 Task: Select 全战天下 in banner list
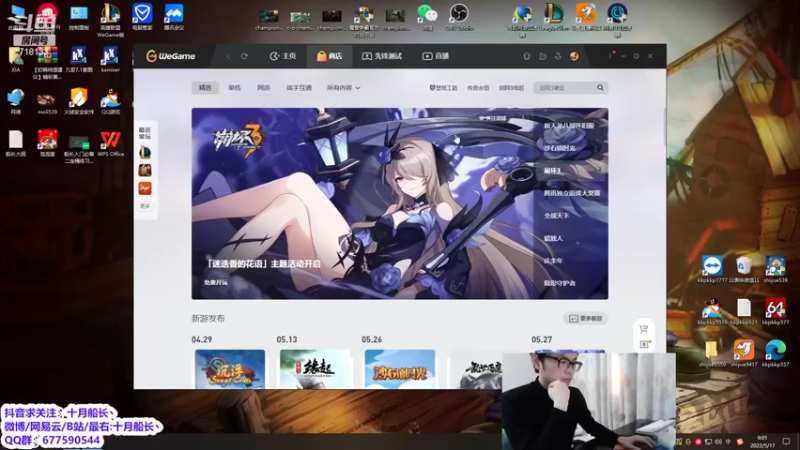pos(557,215)
